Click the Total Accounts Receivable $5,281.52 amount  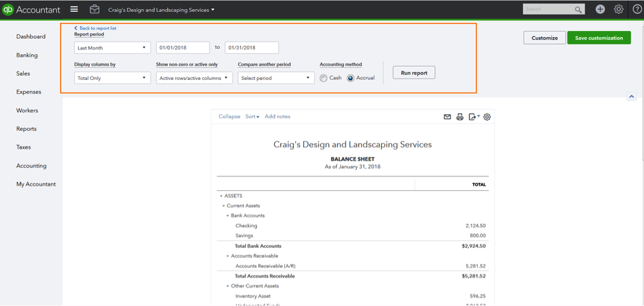[474, 276]
